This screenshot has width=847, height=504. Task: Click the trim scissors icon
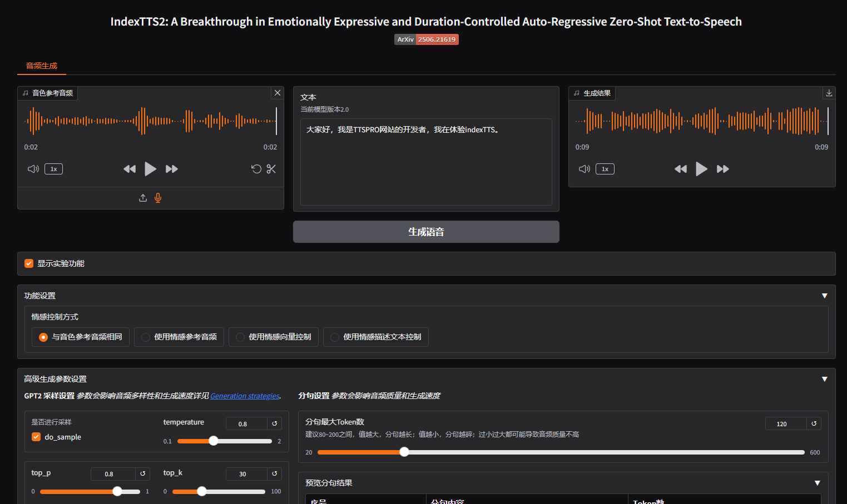(271, 169)
